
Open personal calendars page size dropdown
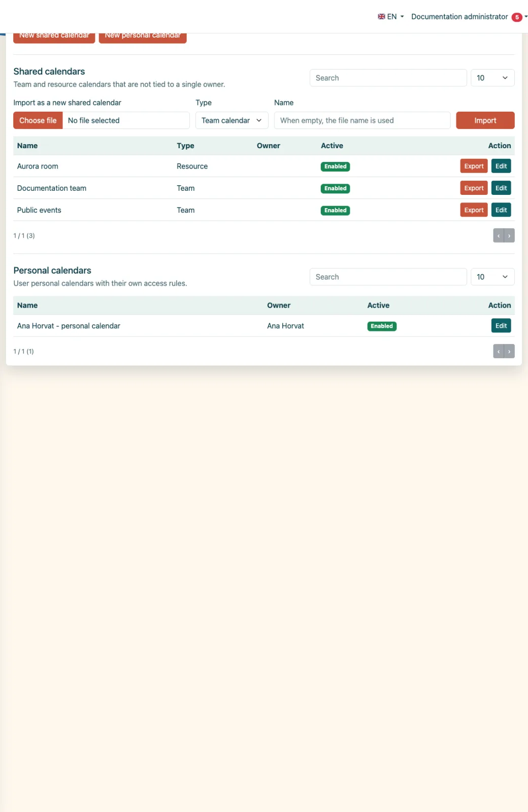coord(492,277)
